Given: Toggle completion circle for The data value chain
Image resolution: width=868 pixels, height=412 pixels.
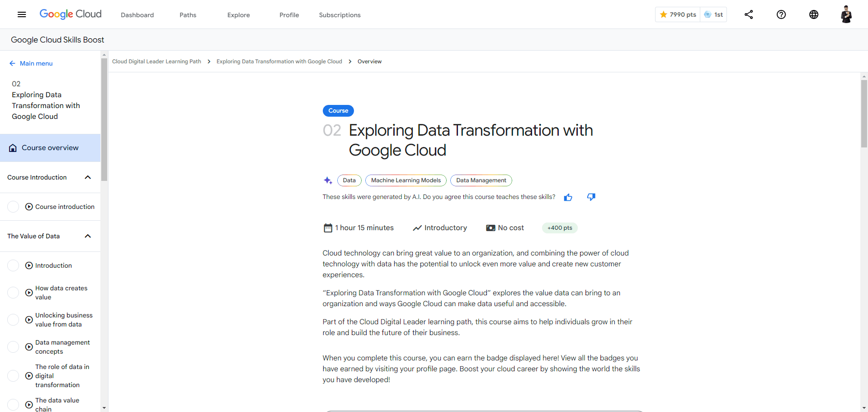Looking at the screenshot, I should (14, 405).
